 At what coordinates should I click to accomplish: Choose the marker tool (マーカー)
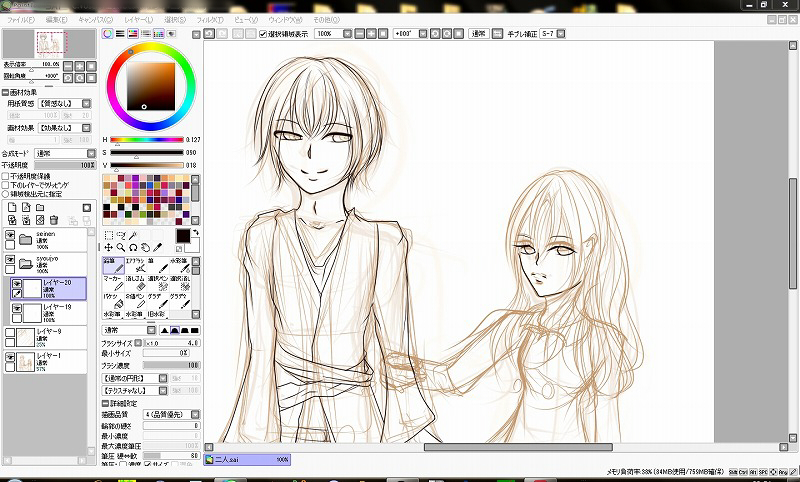click(114, 283)
